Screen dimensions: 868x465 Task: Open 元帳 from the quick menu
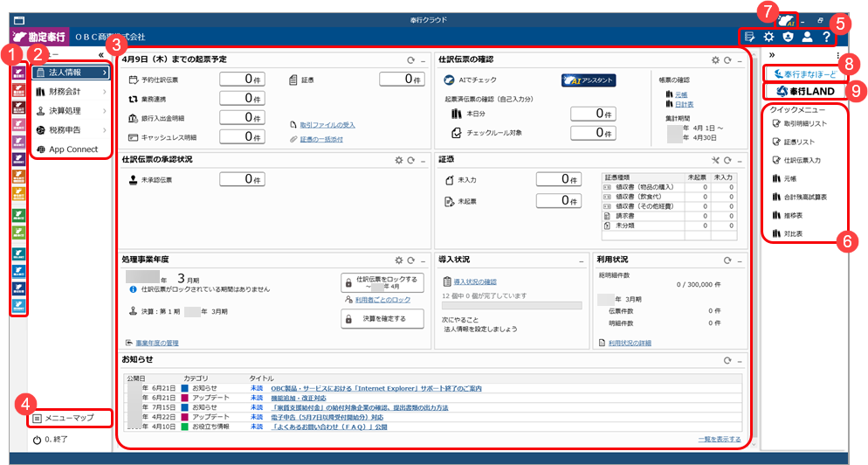(790, 178)
